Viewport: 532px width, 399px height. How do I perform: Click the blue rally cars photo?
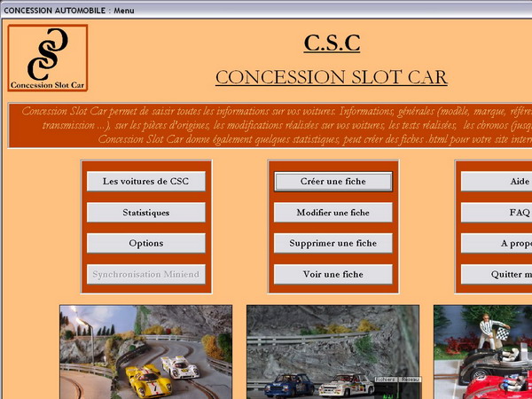coord(332,352)
